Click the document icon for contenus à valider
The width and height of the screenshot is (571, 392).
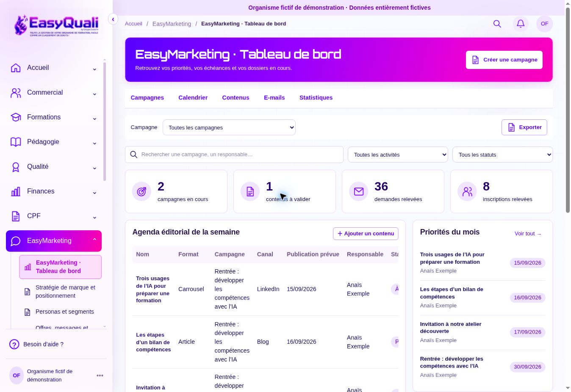[x=250, y=192]
